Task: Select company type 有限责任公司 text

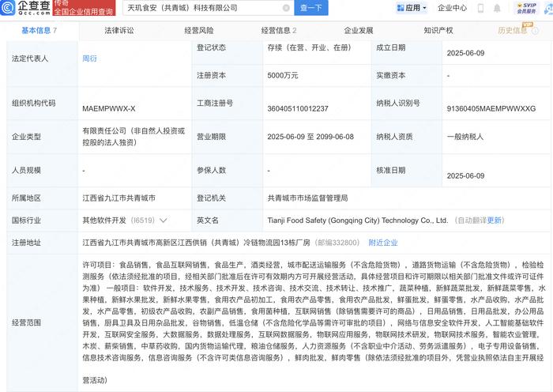Action: (x=134, y=137)
